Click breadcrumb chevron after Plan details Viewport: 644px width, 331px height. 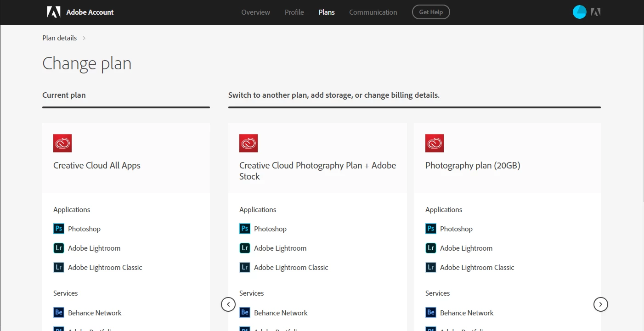coord(84,38)
